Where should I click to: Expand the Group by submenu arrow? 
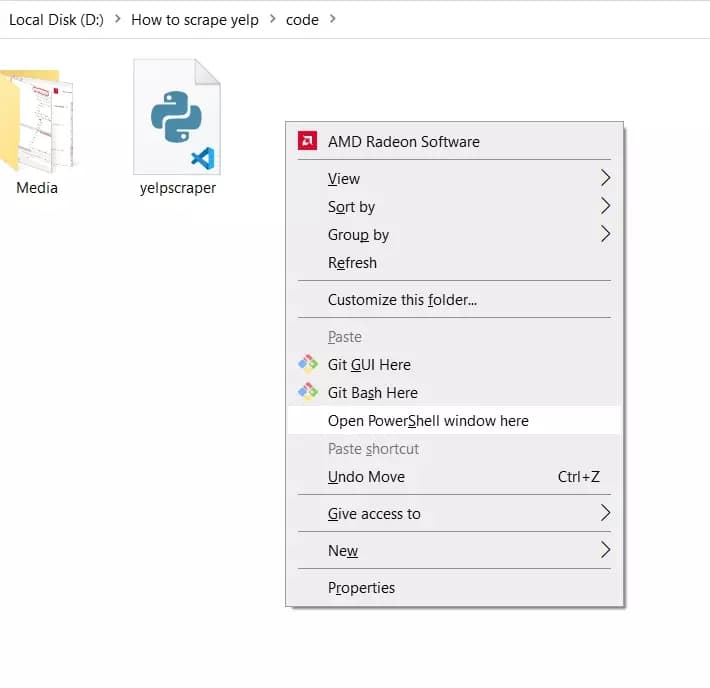(605, 234)
